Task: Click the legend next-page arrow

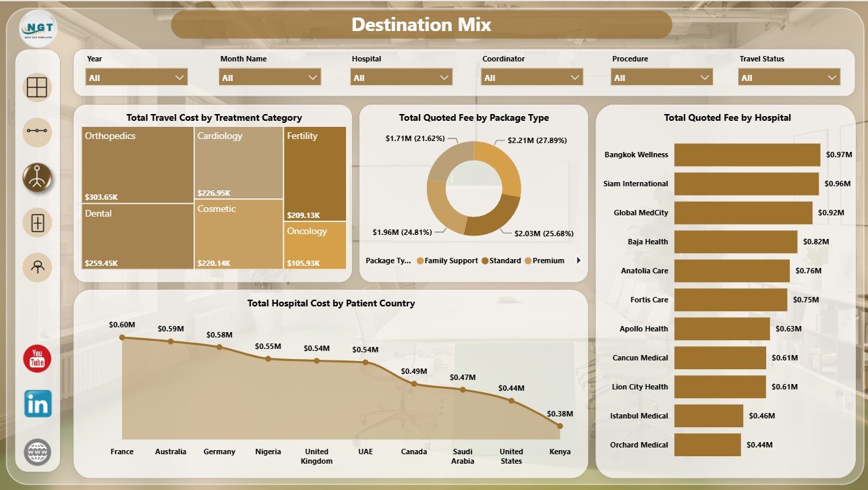Action: click(578, 261)
